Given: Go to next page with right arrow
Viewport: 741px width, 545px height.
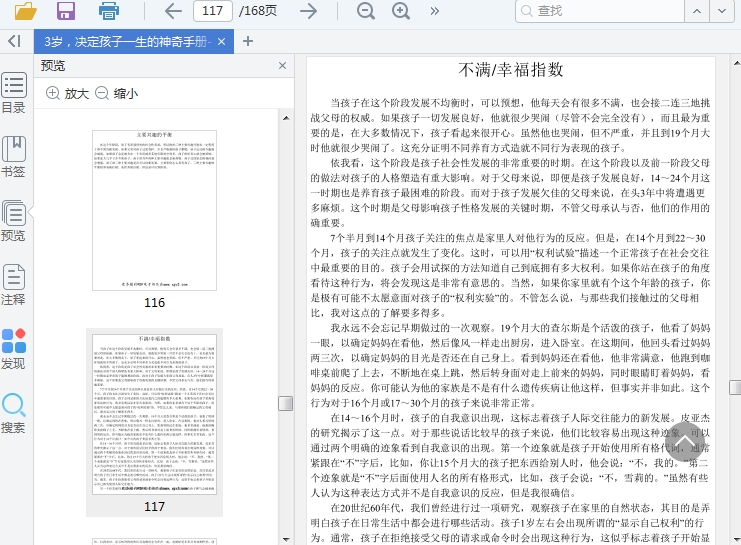Looking at the screenshot, I should click(x=309, y=11).
